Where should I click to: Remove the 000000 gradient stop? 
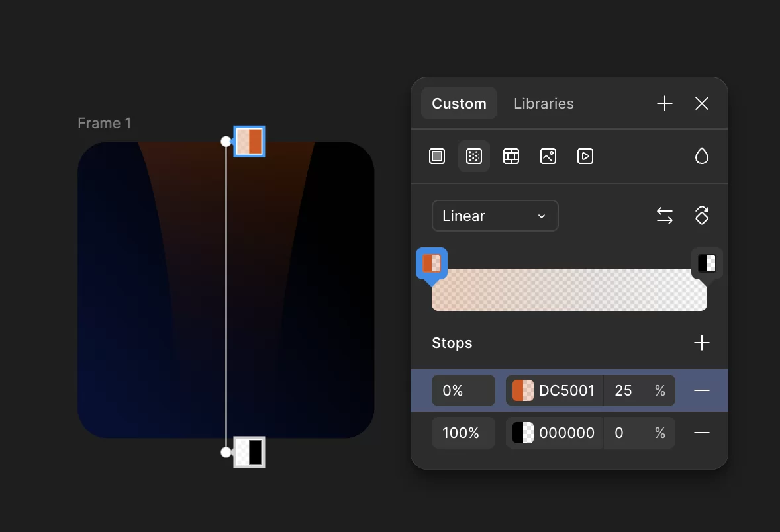(702, 433)
